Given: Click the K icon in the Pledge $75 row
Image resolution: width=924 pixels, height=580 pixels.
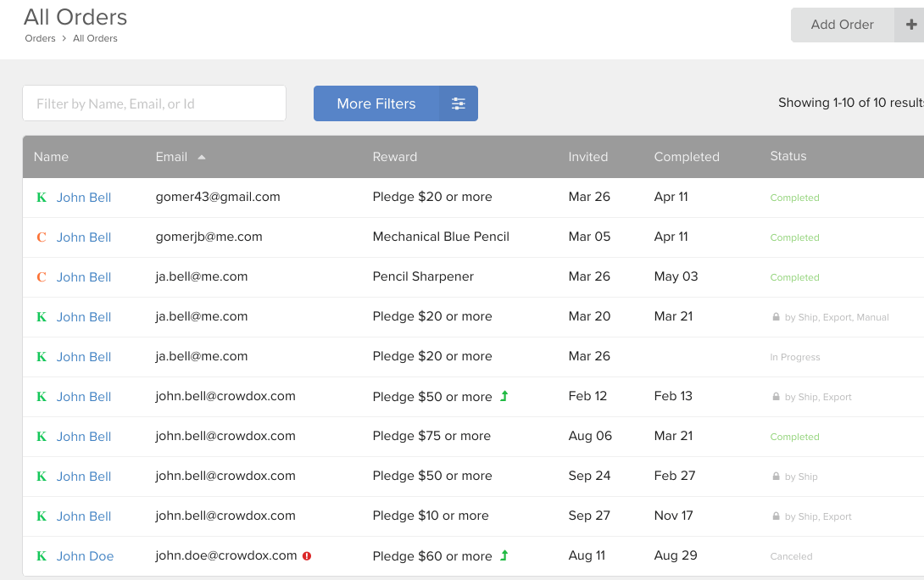Looking at the screenshot, I should tap(42, 436).
